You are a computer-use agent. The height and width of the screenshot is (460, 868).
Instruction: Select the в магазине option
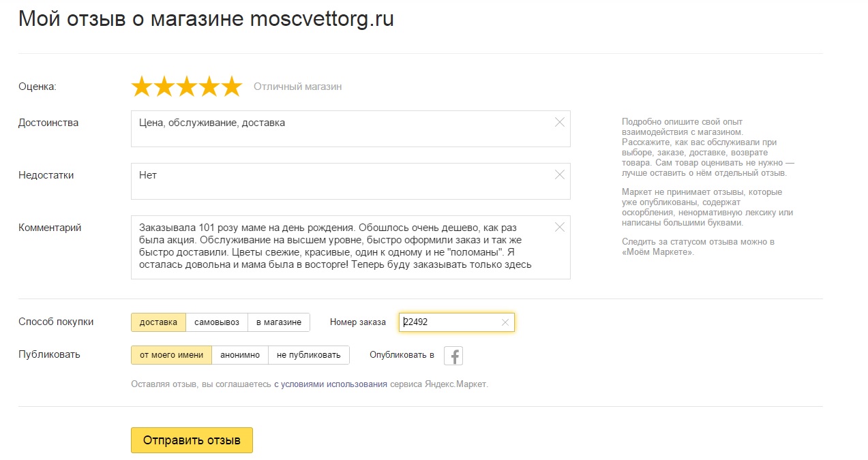(x=278, y=322)
